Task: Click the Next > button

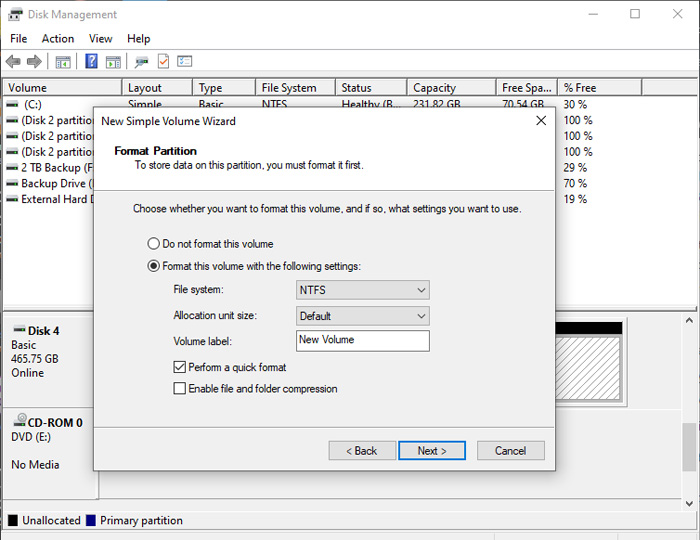Action: (432, 451)
